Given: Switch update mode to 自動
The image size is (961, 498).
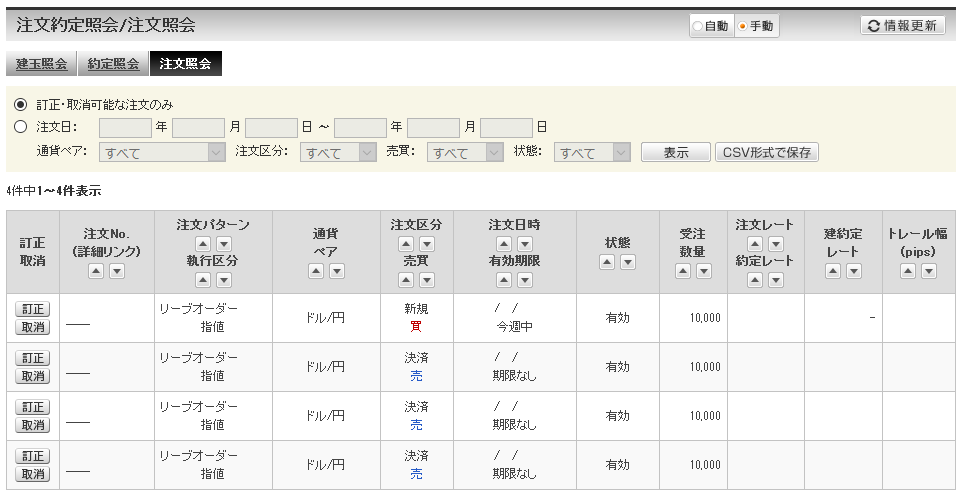Looking at the screenshot, I should click(x=699, y=27).
